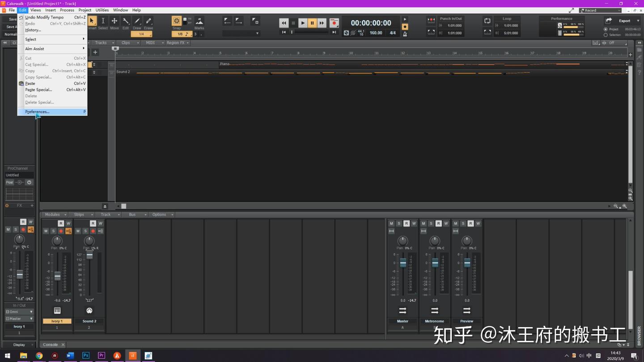
Task: Select the Smart tool
Action: tap(92, 21)
